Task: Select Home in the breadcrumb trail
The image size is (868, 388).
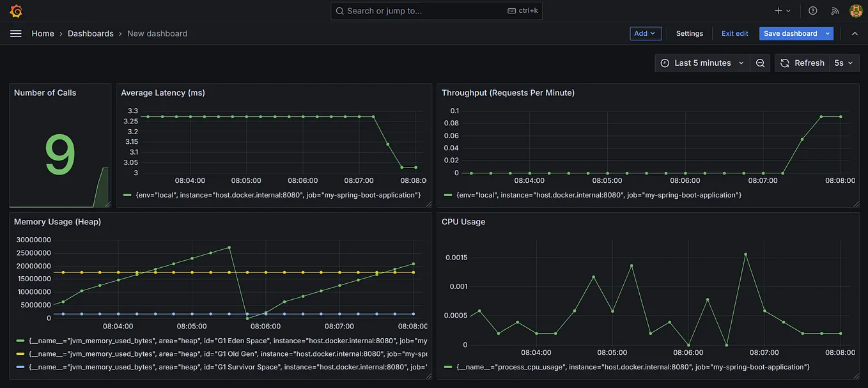Action: [43, 33]
